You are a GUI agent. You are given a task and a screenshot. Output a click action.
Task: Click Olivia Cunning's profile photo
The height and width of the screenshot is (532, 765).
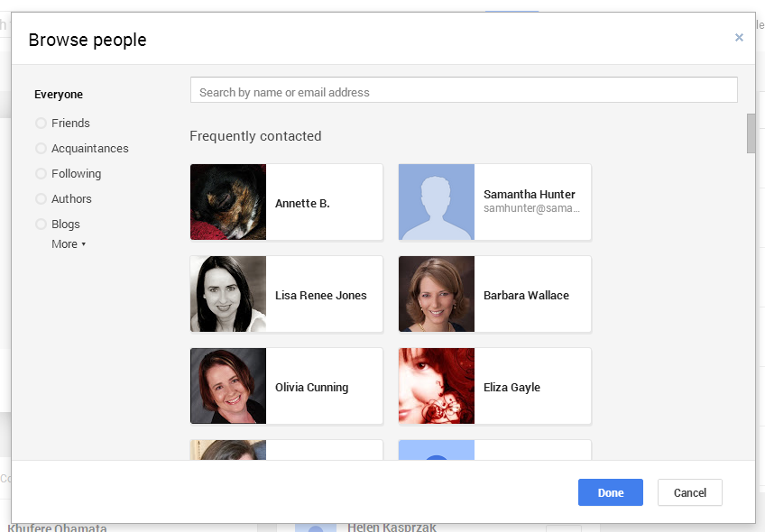(x=228, y=386)
